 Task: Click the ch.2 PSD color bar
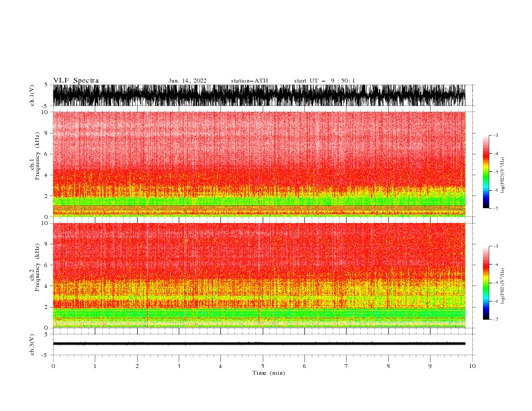[x=486, y=283]
